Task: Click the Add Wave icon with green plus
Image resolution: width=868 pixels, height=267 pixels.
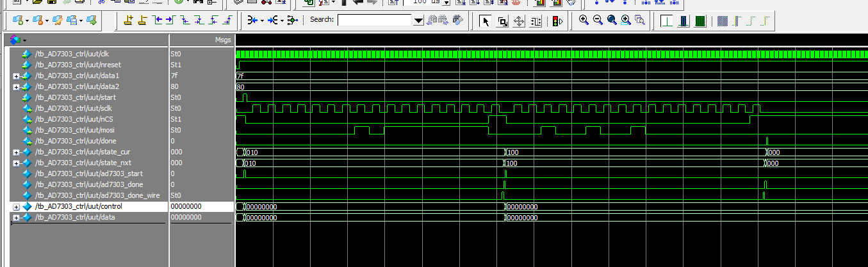Action: tap(18, 20)
